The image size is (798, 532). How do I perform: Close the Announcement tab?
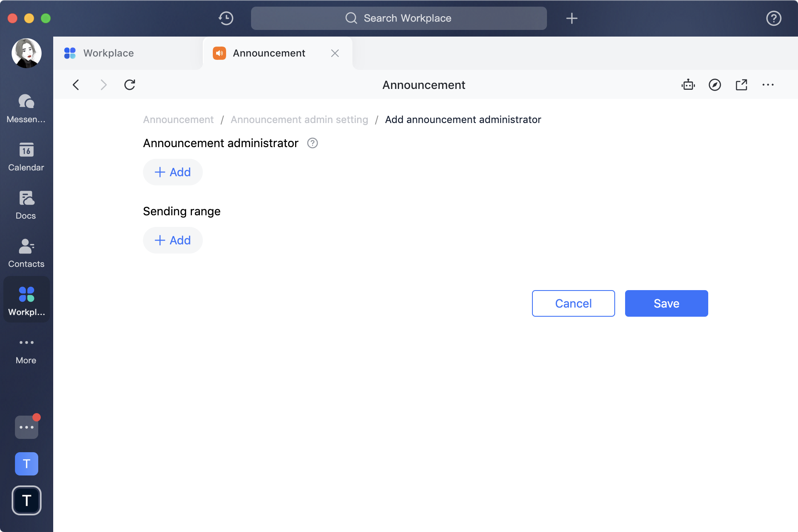pyautogui.click(x=335, y=53)
